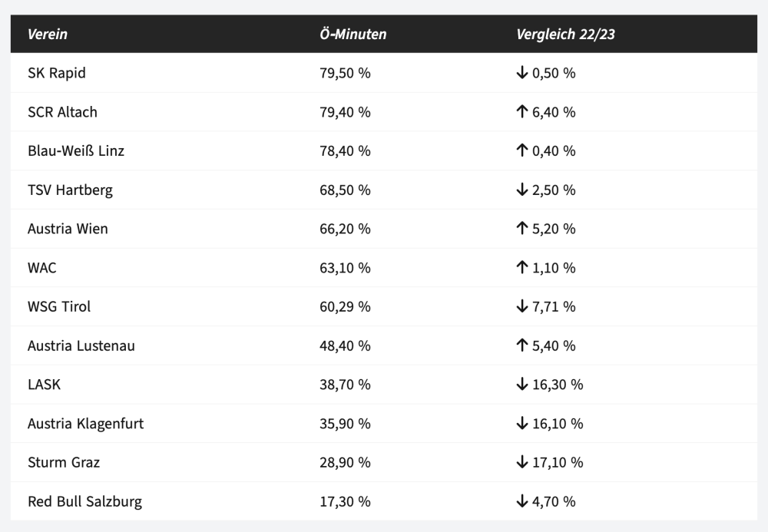
Task: Click the Ö-Minuten column header
Action: [353, 35]
